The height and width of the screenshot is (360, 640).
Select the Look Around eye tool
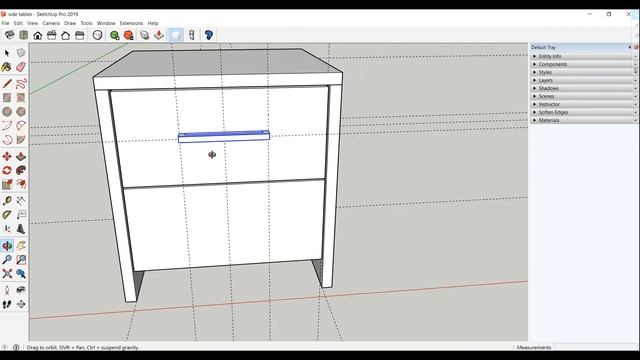pyautogui.click(x=21, y=290)
